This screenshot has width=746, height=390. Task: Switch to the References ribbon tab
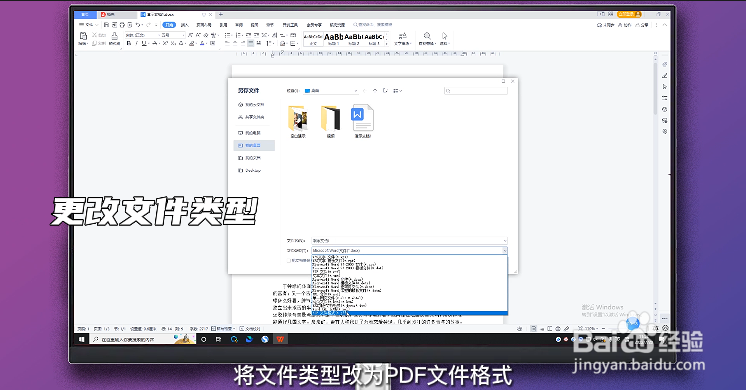[223, 25]
